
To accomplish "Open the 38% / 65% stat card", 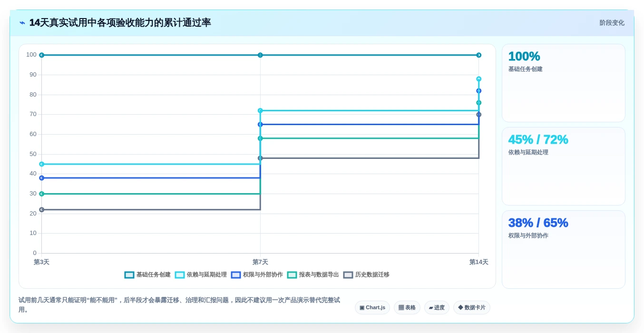I will click(x=564, y=250).
